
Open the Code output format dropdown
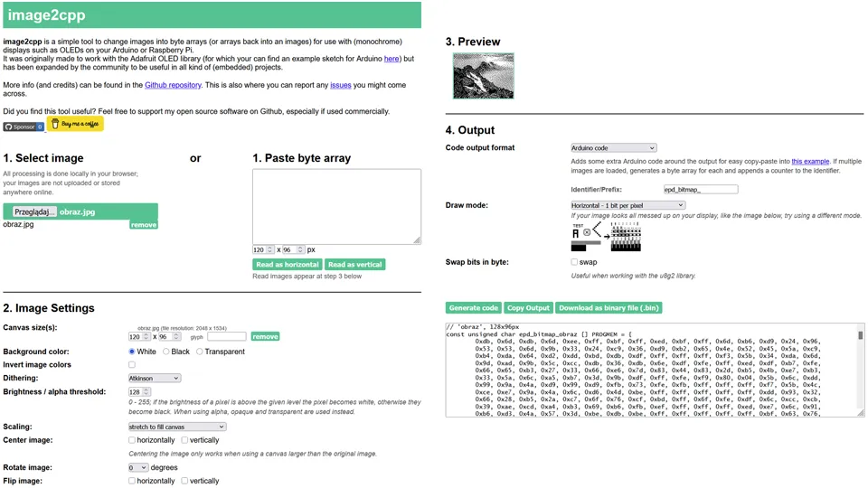coord(613,147)
